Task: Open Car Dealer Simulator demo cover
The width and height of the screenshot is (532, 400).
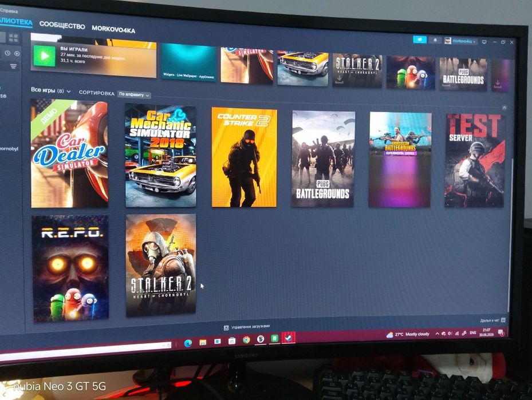Action: 69,153
